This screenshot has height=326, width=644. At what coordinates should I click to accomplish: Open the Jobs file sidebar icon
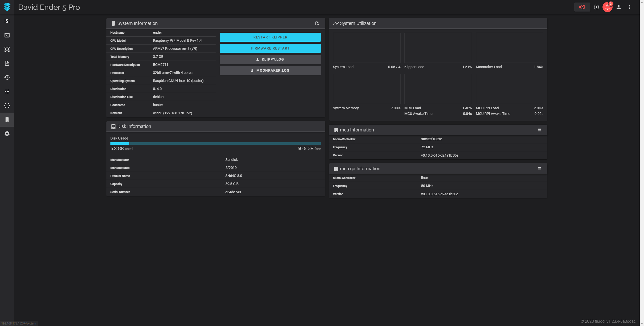pyautogui.click(x=7, y=63)
